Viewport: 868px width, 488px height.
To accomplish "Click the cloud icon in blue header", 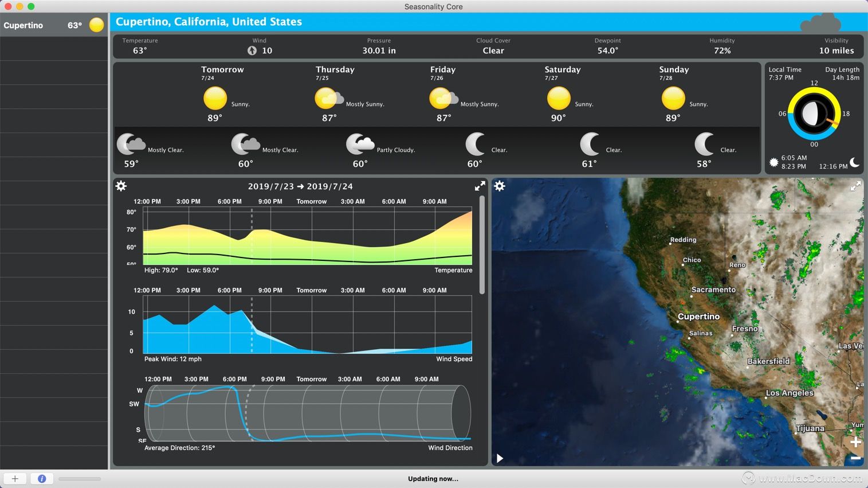I will pyautogui.click(x=820, y=22).
